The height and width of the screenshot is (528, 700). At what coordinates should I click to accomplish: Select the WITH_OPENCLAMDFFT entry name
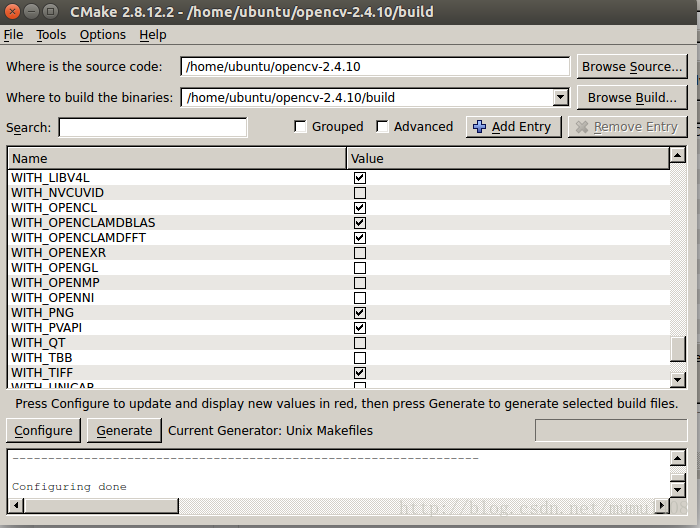[79, 238]
